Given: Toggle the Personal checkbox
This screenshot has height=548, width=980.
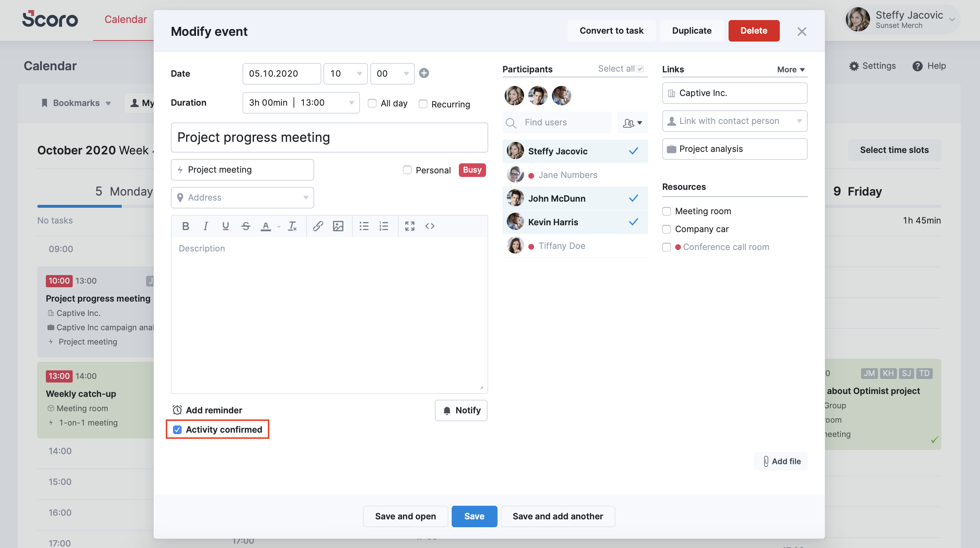Looking at the screenshot, I should tap(407, 170).
